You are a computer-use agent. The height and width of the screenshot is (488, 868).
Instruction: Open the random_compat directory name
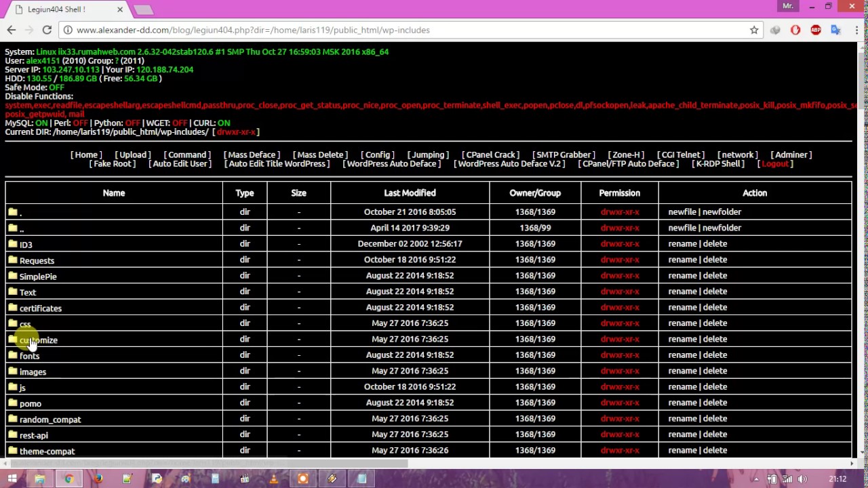50,419
